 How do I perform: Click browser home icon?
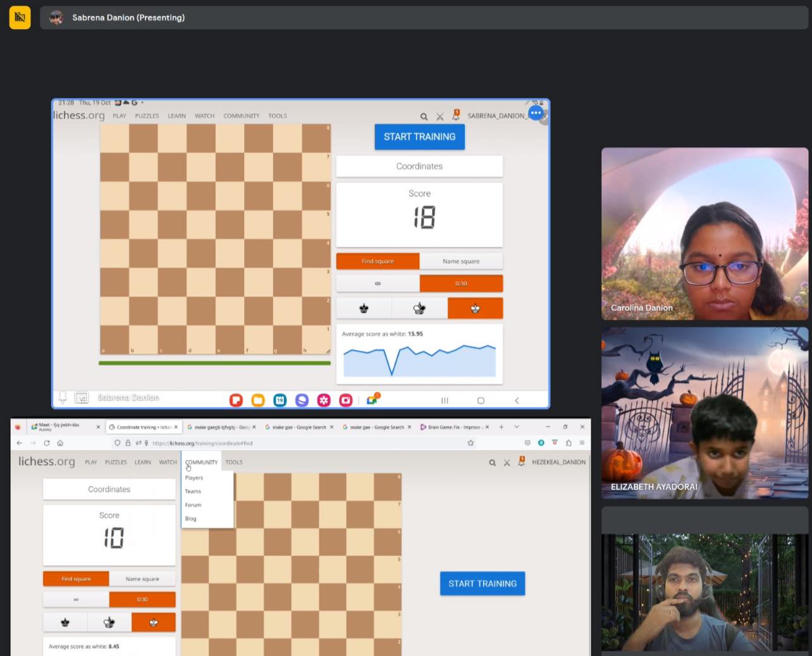click(x=60, y=443)
